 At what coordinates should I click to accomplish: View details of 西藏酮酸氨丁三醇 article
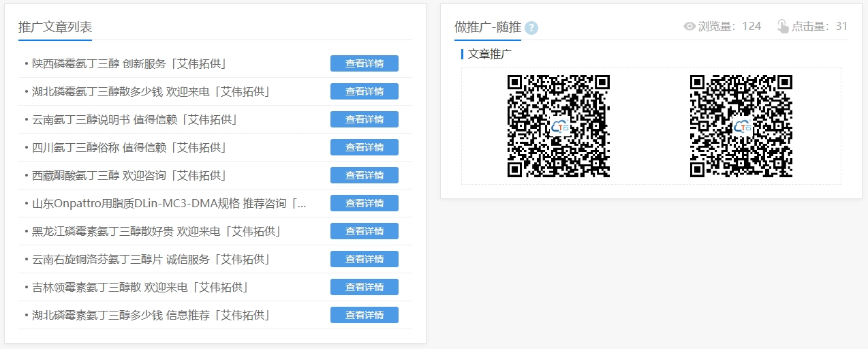tap(364, 175)
